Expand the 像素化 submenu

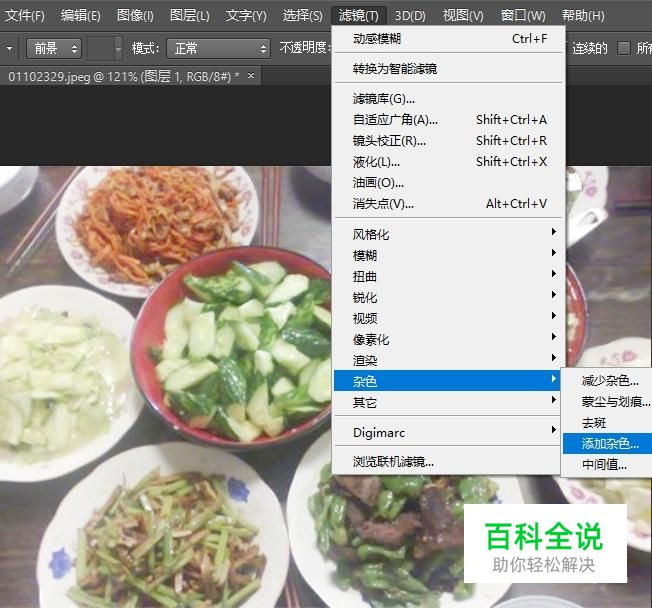[448, 339]
